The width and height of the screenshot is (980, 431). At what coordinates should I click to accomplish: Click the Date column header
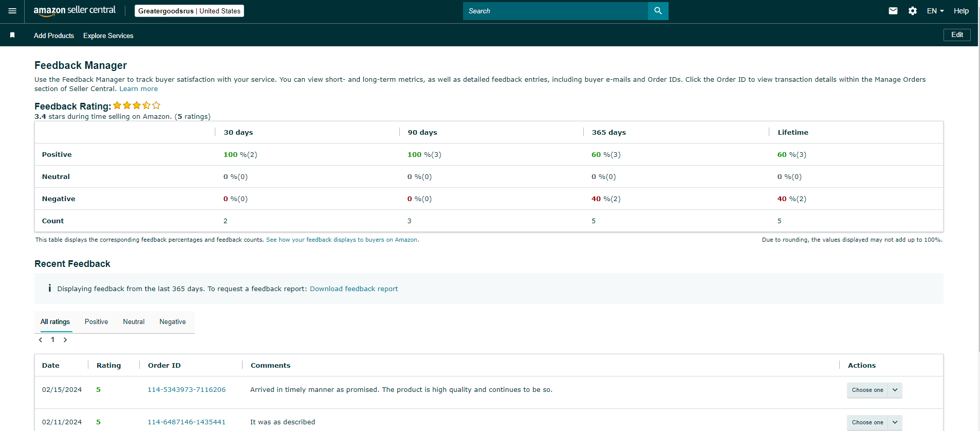coord(50,365)
